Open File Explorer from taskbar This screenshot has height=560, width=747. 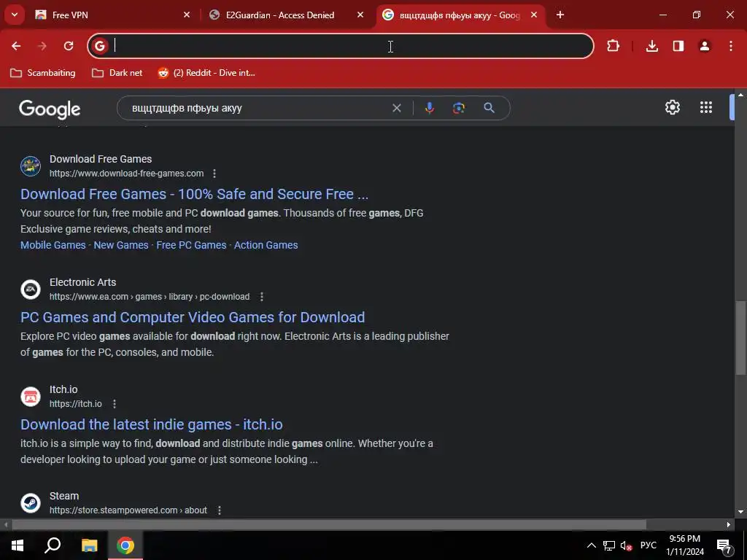coord(89,545)
